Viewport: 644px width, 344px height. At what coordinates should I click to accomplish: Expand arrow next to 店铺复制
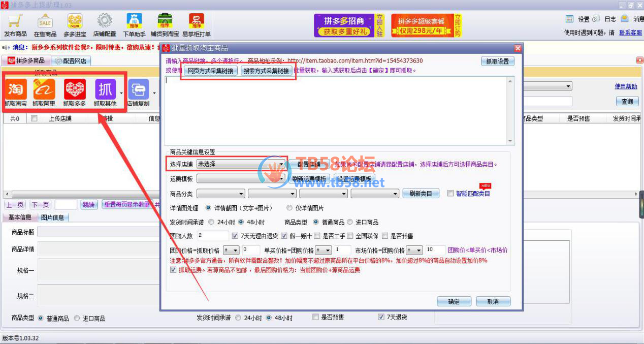(154, 93)
